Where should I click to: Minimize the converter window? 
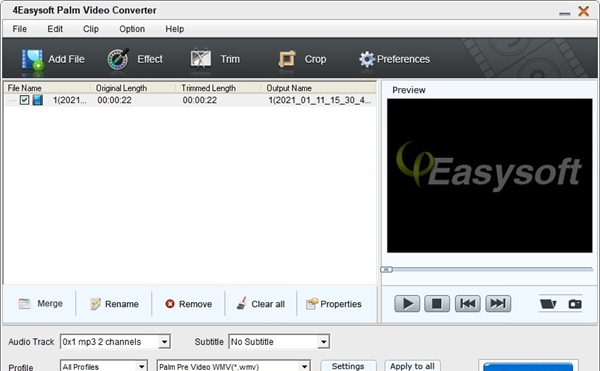(564, 14)
